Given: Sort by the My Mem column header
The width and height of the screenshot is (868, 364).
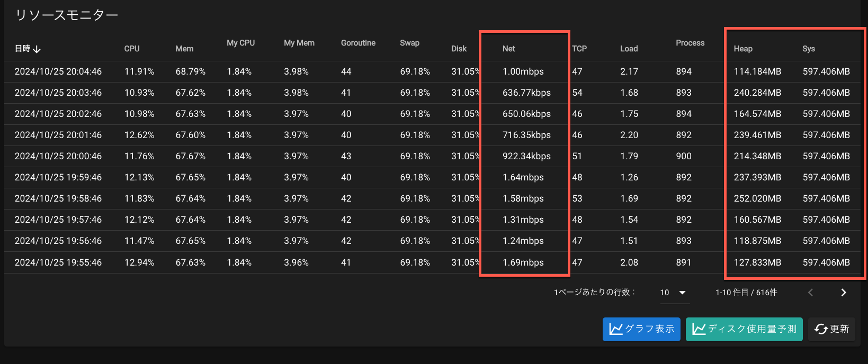Looking at the screenshot, I should (x=299, y=43).
